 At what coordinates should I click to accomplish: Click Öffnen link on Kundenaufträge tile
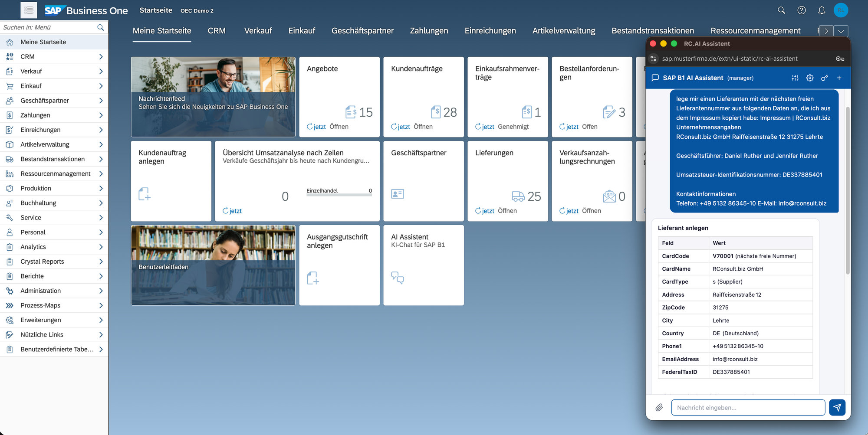click(x=423, y=127)
